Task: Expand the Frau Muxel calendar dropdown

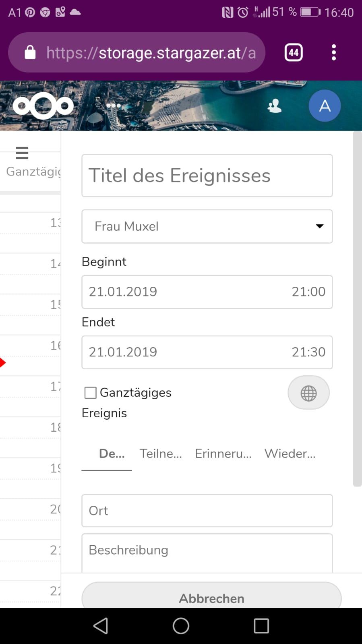Action: point(207,226)
